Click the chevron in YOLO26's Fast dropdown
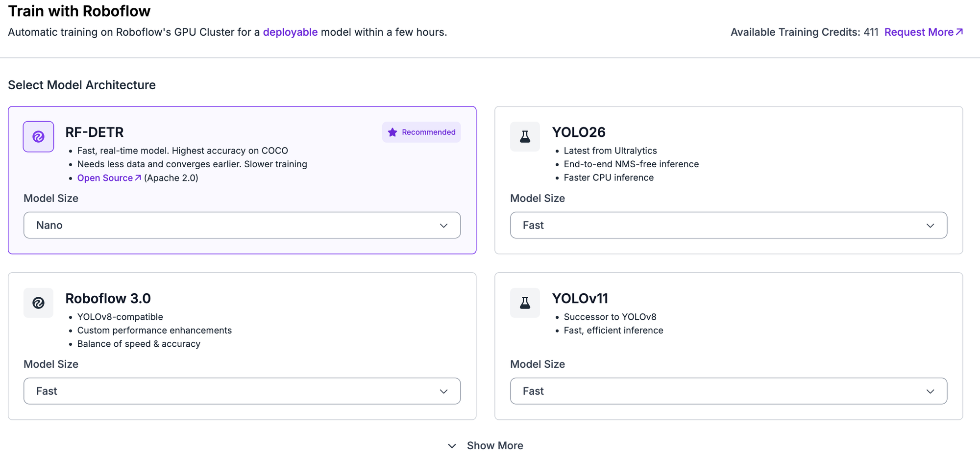Viewport: 980px width, 463px height. (930, 226)
